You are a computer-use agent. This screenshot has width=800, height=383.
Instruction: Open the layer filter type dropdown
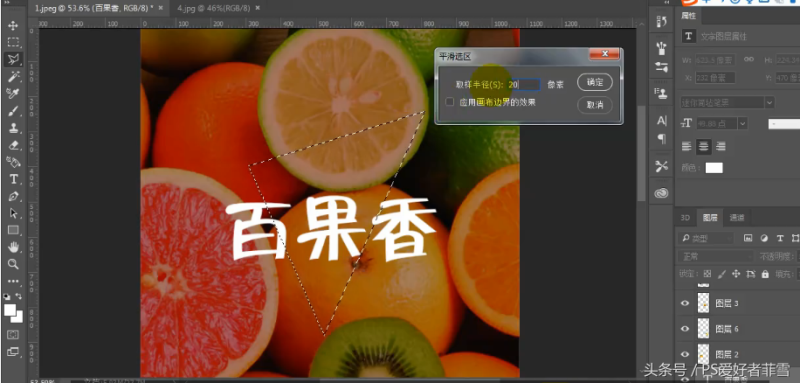click(706, 238)
